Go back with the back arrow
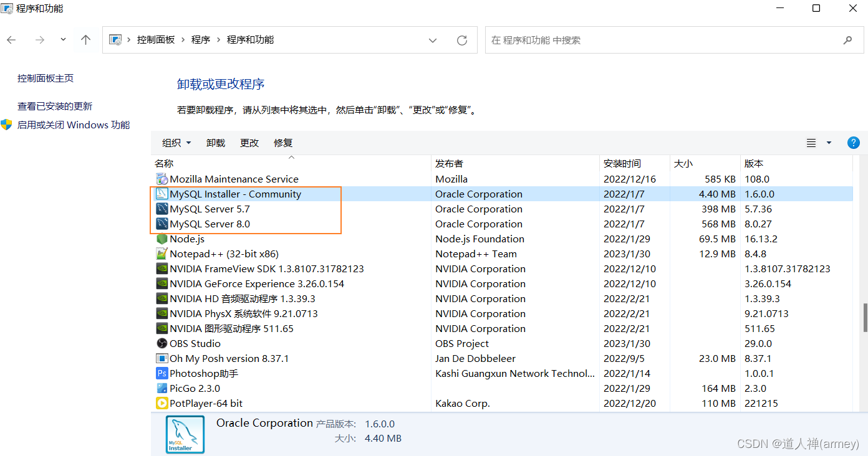The image size is (868, 456). [x=11, y=40]
